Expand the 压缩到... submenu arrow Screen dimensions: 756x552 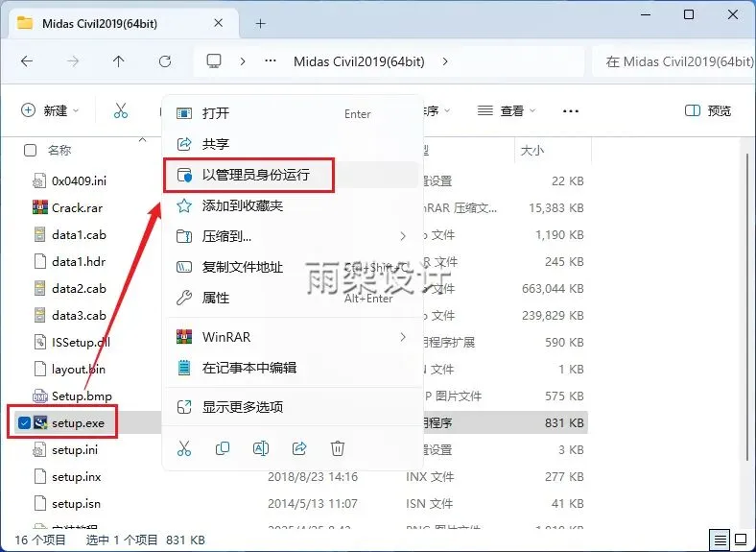(403, 236)
